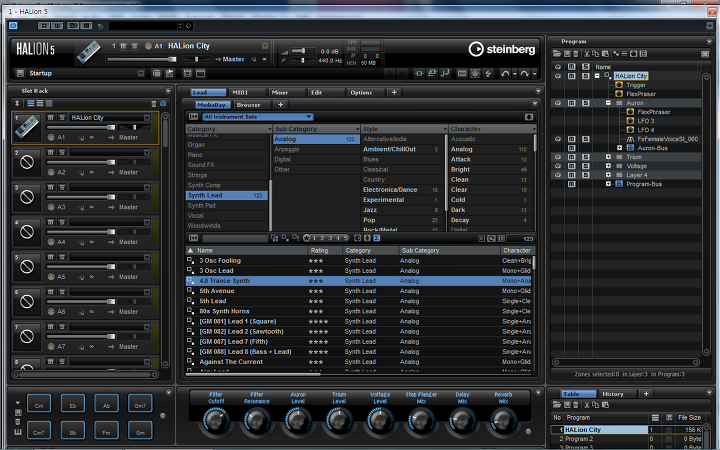Click the HALion City keyboard thumbnail in slot 1
Screen dimensions: 720x450
coord(27,126)
